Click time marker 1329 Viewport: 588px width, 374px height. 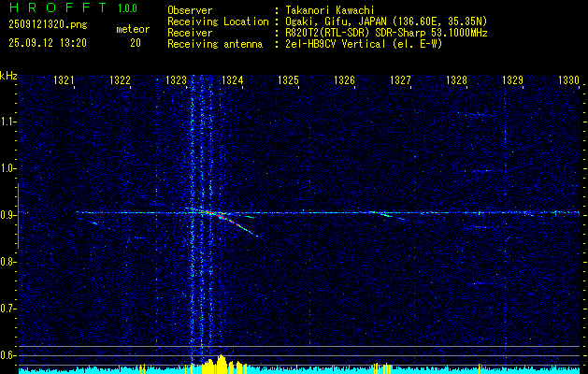coord(512,80)
